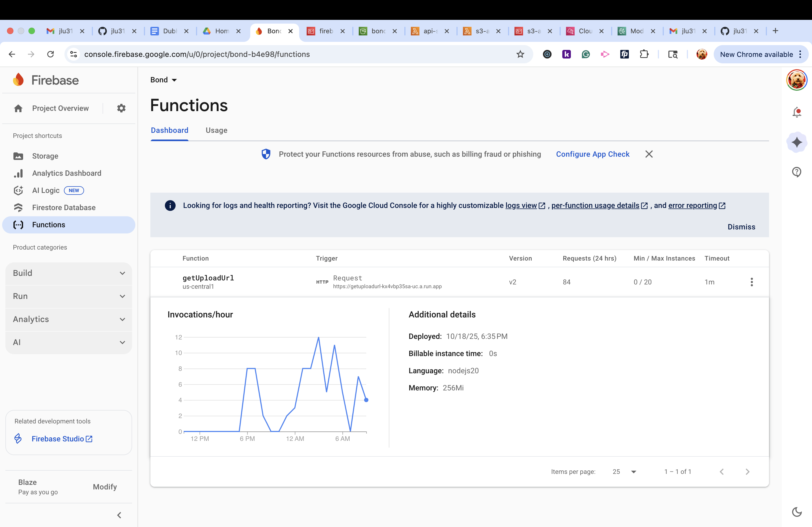Click the notifications bell icon
Screen dimensions: 812x527
[797, 112]
